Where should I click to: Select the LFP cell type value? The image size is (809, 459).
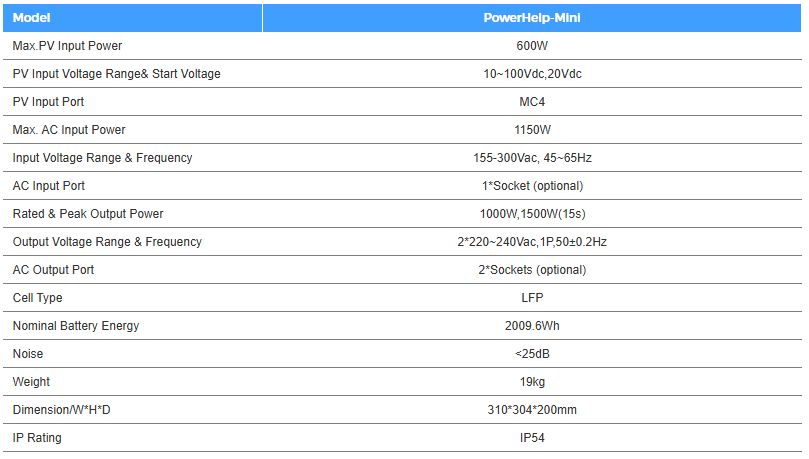click(x=532, y=298)
